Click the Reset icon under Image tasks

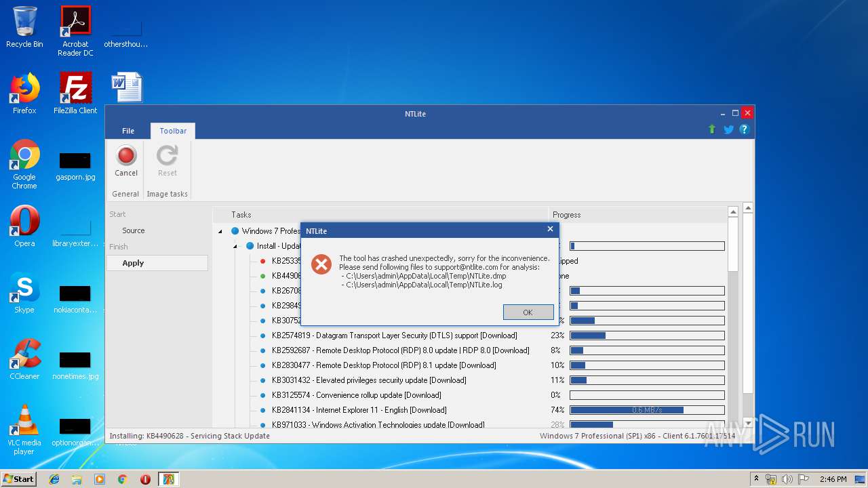pyautogui.click(x=167, y=156)
